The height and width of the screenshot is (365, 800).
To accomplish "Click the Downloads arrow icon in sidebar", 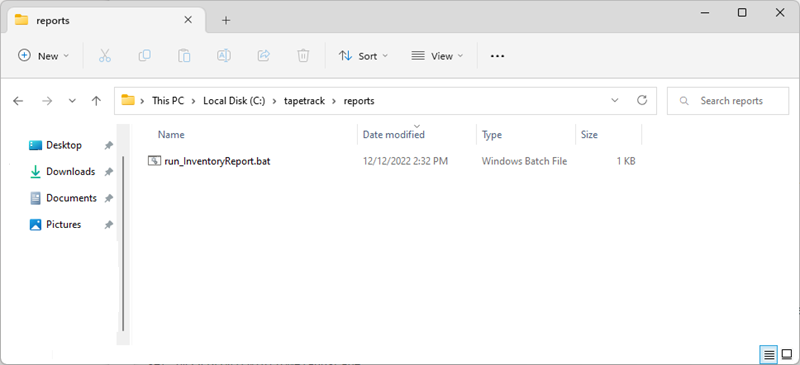I will pyautogui.click(x=35, y=172).
